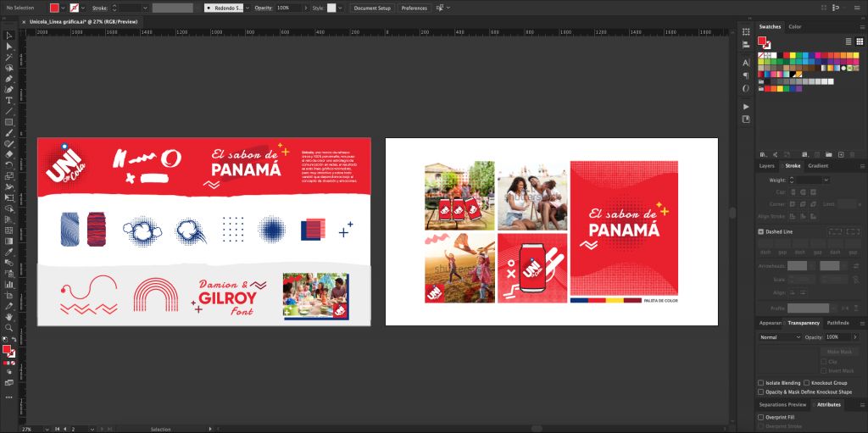Select the Type tool
868x433 pixels.
pos(8,100)
